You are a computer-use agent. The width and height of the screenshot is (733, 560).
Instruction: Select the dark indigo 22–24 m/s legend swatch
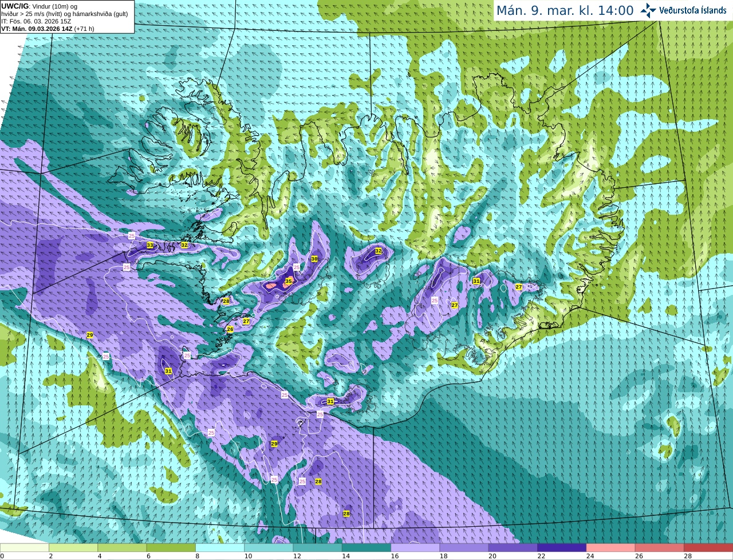coord(562,547)
